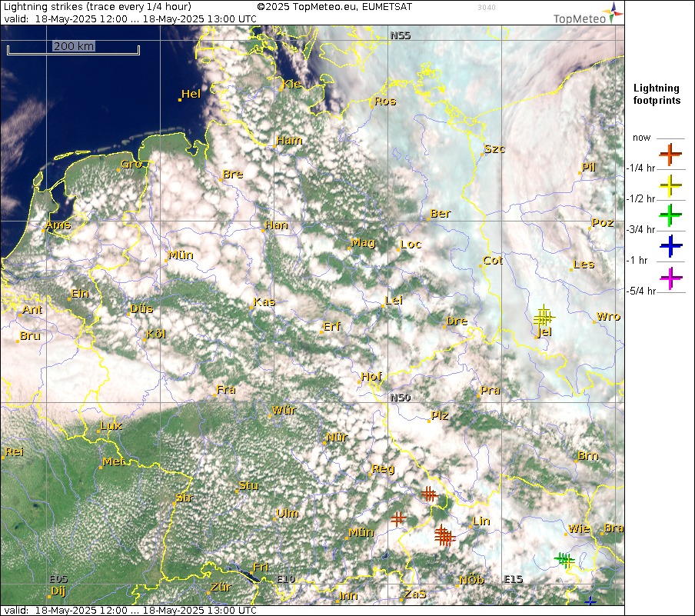Click the 'Kas' city label

pos(264,302)
